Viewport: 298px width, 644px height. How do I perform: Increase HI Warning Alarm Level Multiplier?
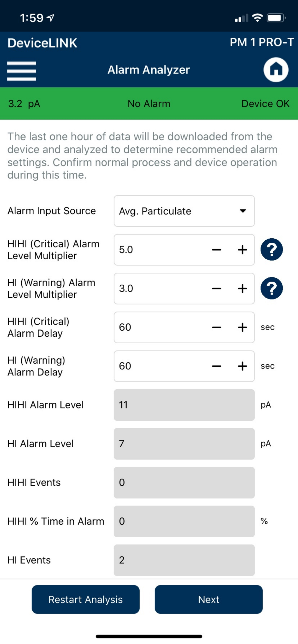click(242, 288)
